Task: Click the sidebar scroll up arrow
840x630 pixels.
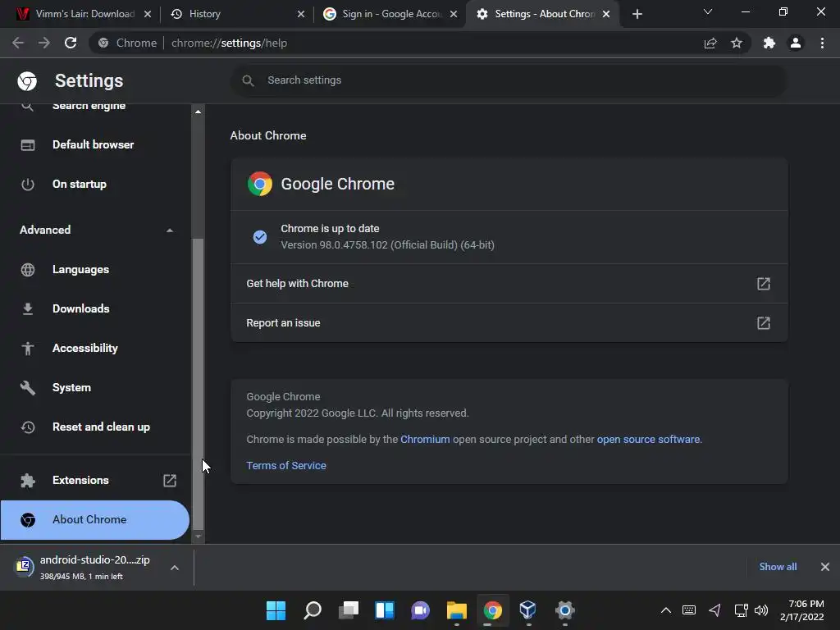Action: pos(198,112)
